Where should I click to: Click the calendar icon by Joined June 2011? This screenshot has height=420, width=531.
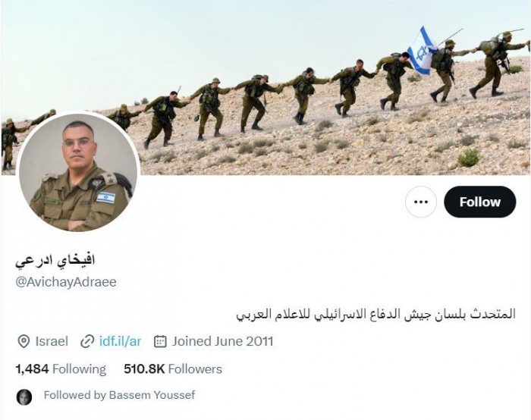pos(160,341)
